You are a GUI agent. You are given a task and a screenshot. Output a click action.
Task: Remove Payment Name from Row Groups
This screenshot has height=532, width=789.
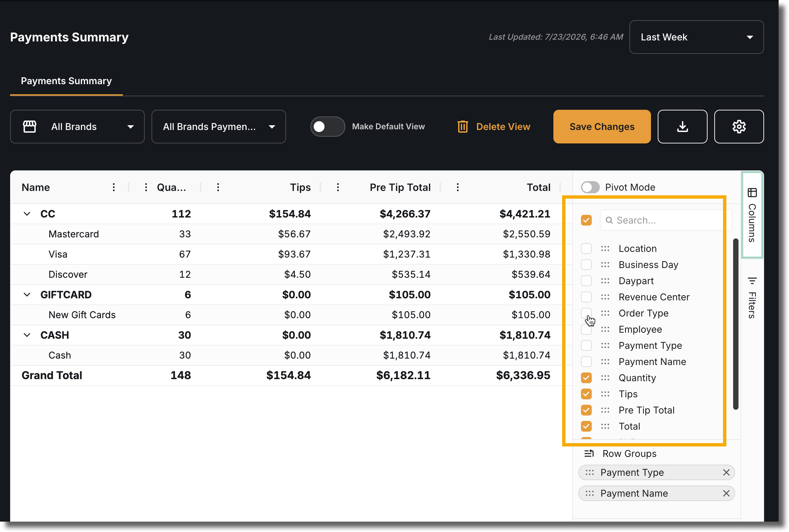tap(726, 493)
